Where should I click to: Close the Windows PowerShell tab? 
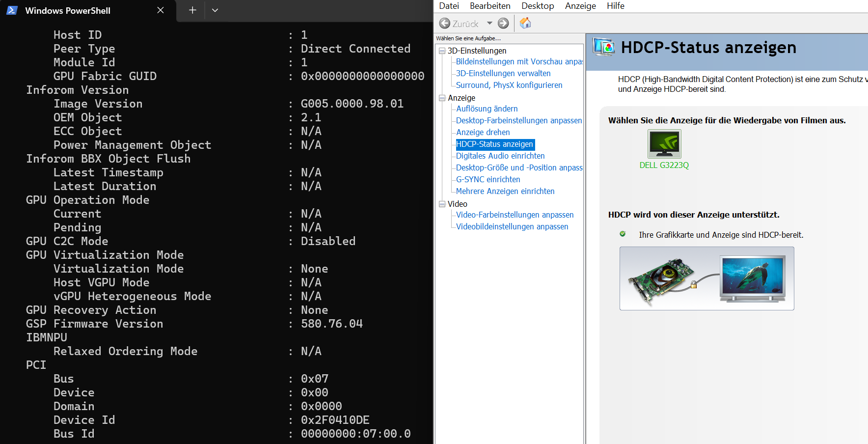(160, 10)
